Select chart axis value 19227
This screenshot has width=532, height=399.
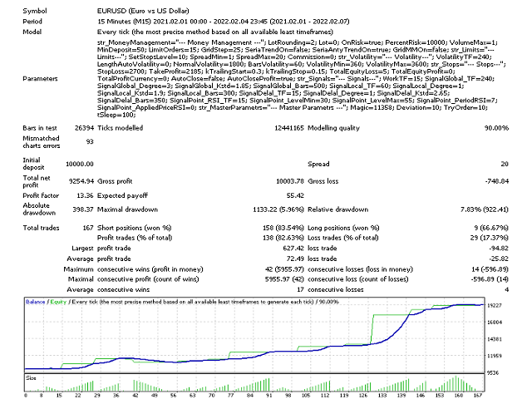point(495,305)
